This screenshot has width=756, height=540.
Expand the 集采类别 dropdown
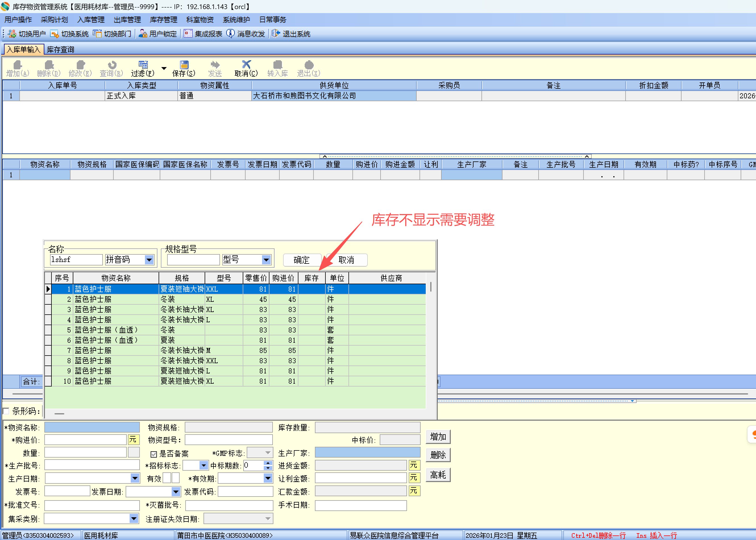pyautogui.click(x=134, y=518)
